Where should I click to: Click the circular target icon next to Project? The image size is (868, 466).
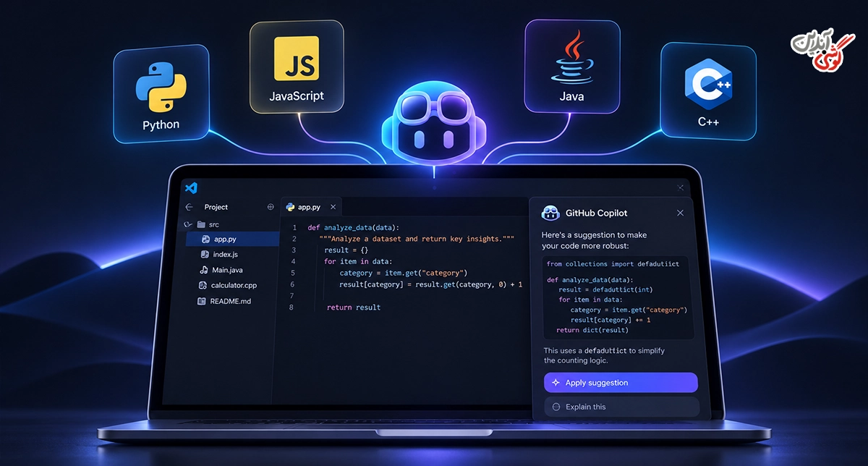(271, 207)
